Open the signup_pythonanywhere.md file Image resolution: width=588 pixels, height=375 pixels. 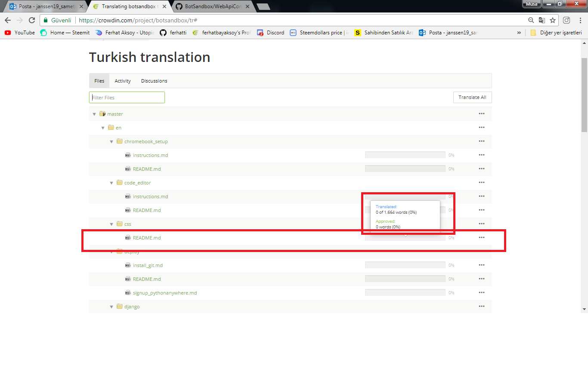pos(165,293)
